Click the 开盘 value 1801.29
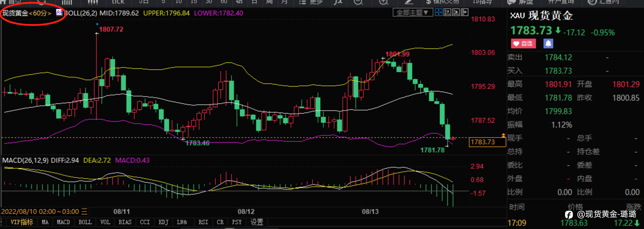 point(626,84)
